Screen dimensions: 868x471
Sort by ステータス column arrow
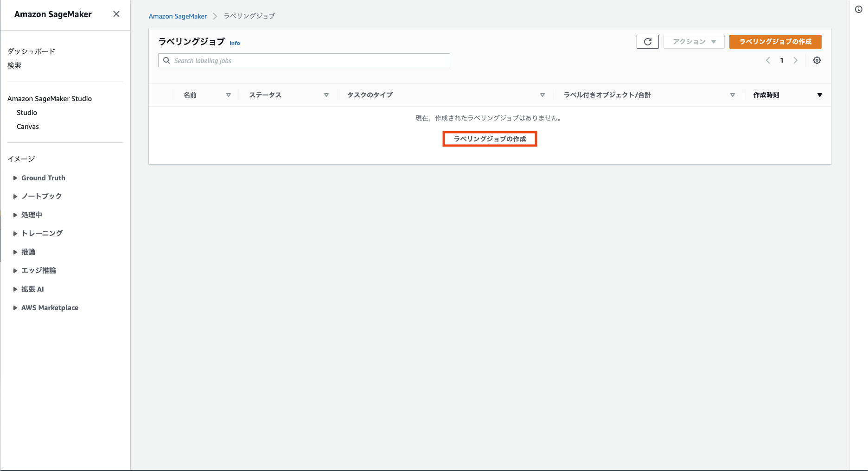pyautogui.click(x=326, y=95)
